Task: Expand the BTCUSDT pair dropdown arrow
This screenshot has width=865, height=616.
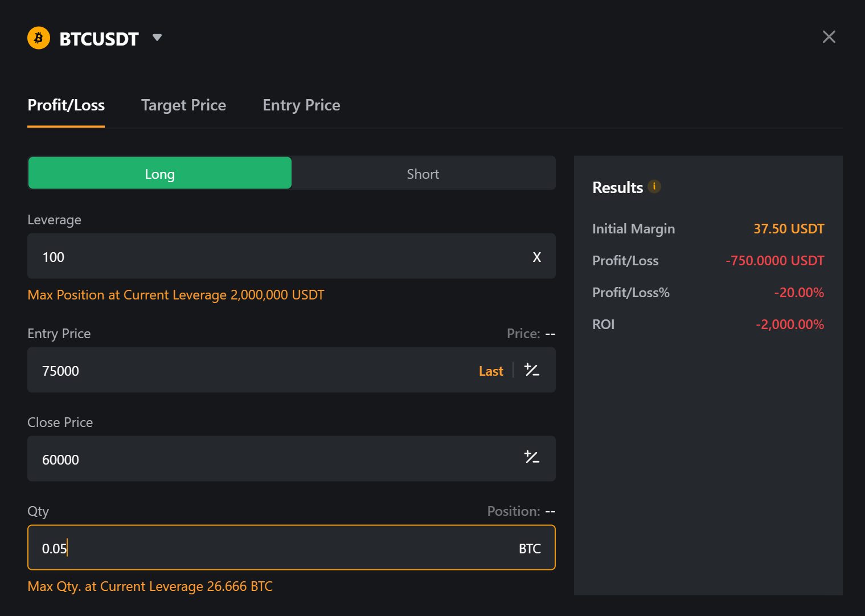Action: (x=157, y=38)
